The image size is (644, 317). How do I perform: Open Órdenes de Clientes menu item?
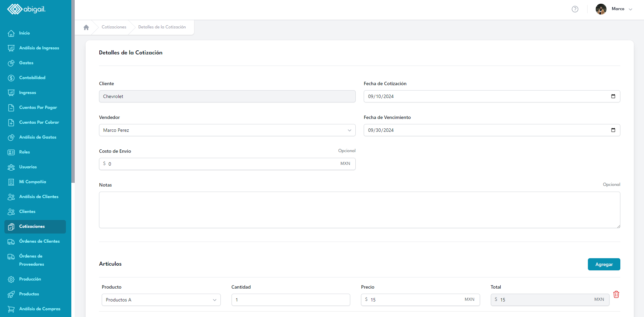39,241
